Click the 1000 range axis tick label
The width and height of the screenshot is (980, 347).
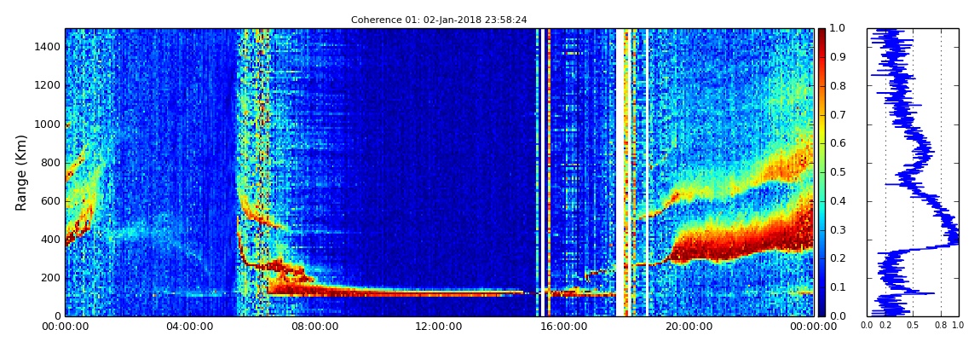49,124
